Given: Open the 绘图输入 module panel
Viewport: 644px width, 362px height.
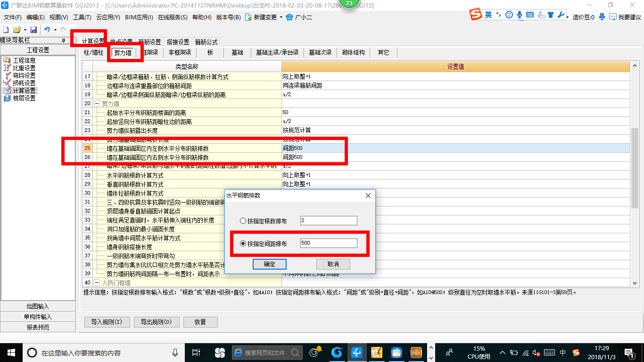Looking at the screenshot, I should 38,306.
